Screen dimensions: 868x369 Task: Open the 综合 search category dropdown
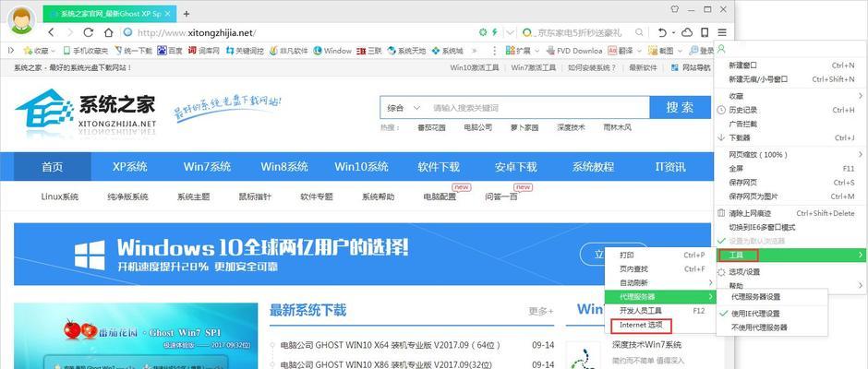point(404,108)
